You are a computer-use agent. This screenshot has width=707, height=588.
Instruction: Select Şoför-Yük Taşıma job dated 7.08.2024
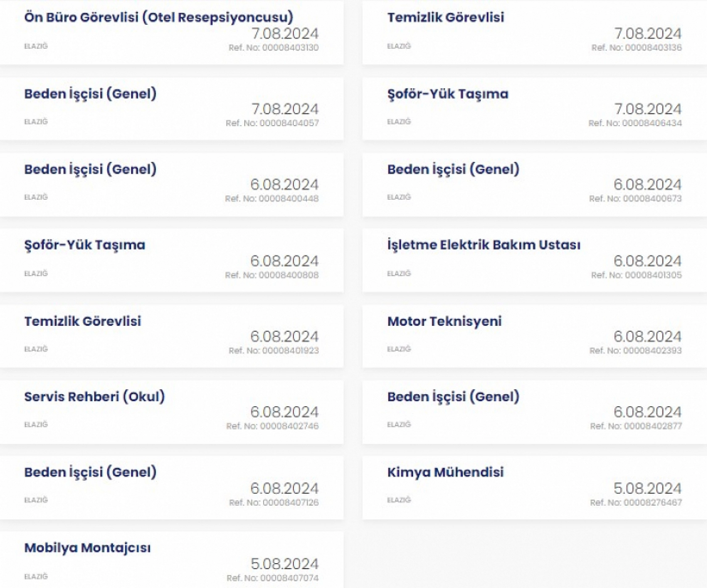coord(448,94)
